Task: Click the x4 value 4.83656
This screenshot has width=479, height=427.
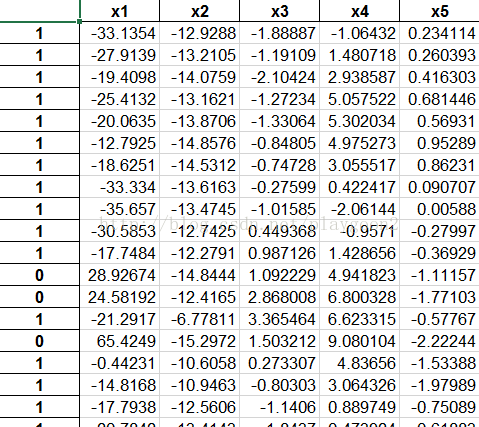Action: point(360,363)
